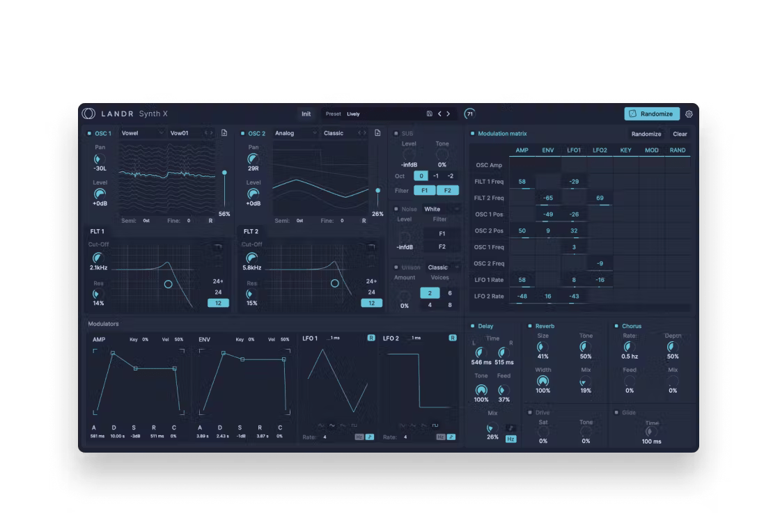Clear the modulation matrix
This screenshot has width=780, height=532.
click(x=680, y=134)
